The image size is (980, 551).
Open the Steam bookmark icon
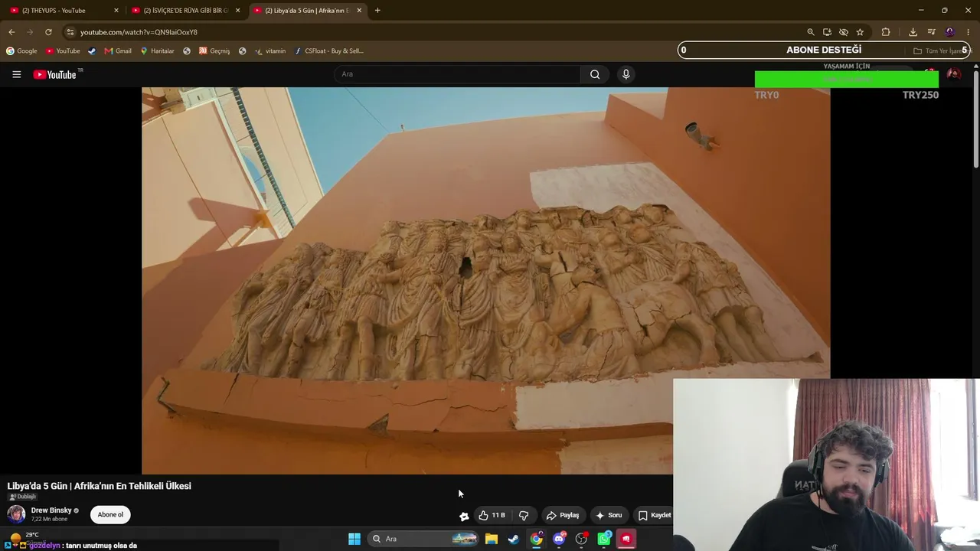92,51
